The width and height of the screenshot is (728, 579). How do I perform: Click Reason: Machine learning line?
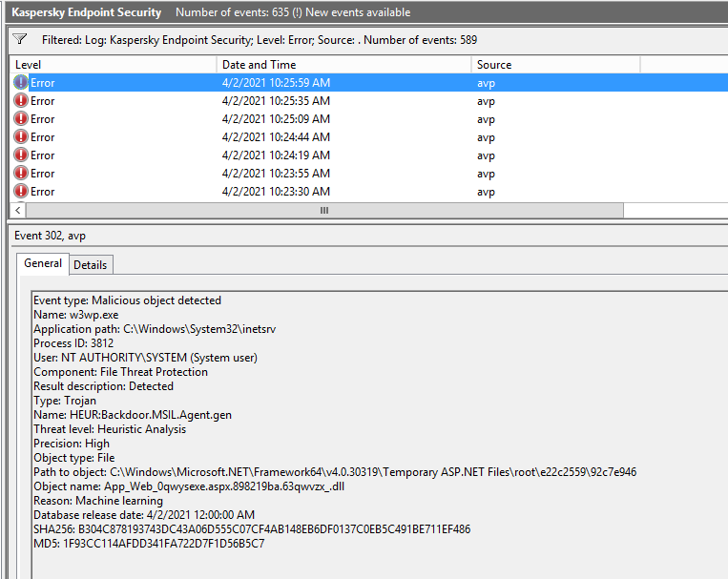[98, 501]
